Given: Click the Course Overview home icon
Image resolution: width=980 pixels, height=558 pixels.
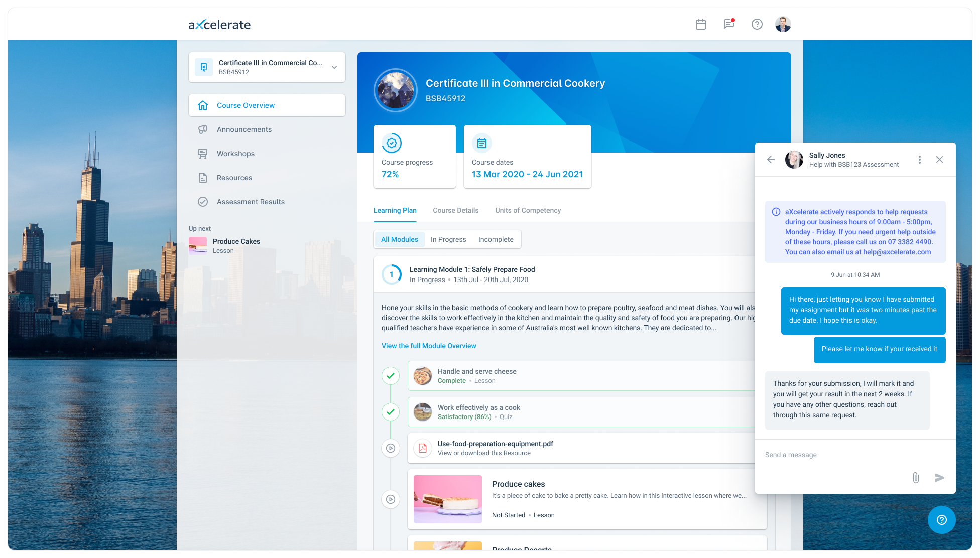Looking at the screenshot, I should tap(203, 105).
